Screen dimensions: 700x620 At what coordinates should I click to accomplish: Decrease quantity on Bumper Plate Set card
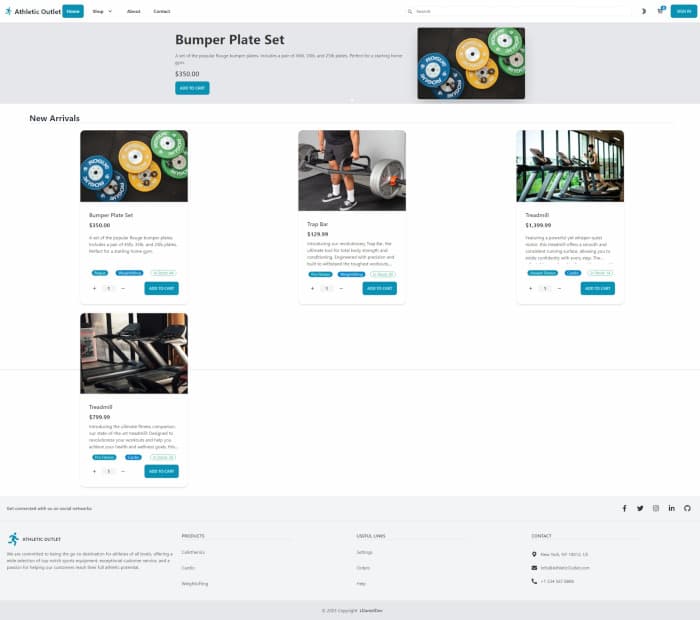(123, 288)
